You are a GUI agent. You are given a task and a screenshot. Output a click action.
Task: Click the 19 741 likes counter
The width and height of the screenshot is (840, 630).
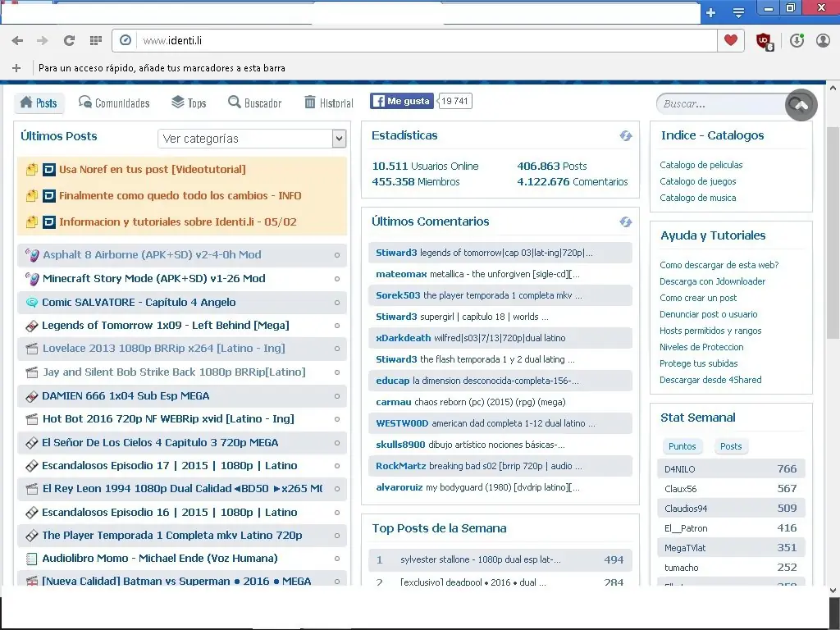[454, 101]
